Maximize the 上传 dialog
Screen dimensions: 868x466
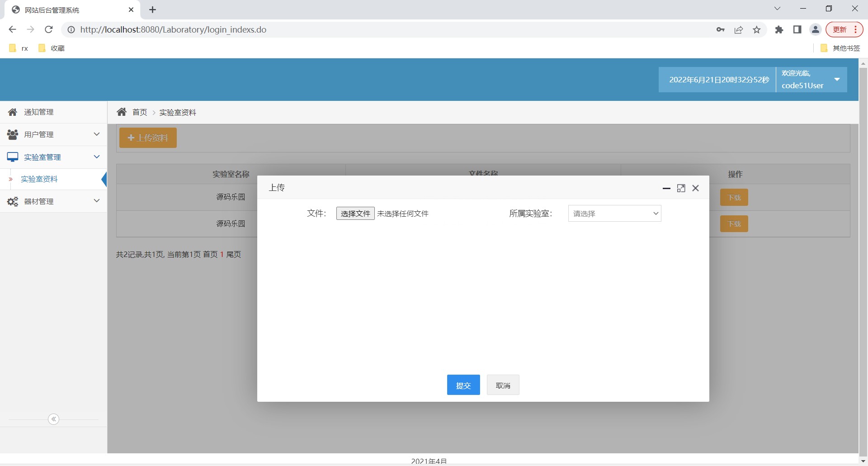tap(681, 188)
